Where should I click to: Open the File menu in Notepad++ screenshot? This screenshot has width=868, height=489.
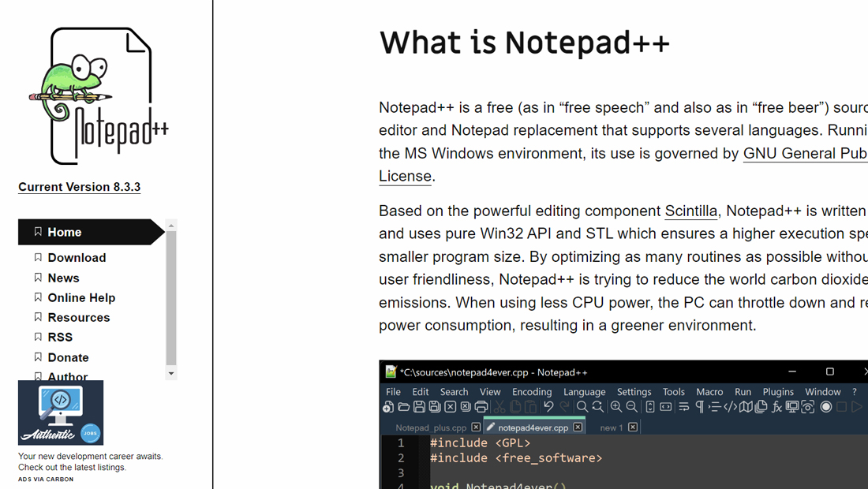click(x=393, y=392)
